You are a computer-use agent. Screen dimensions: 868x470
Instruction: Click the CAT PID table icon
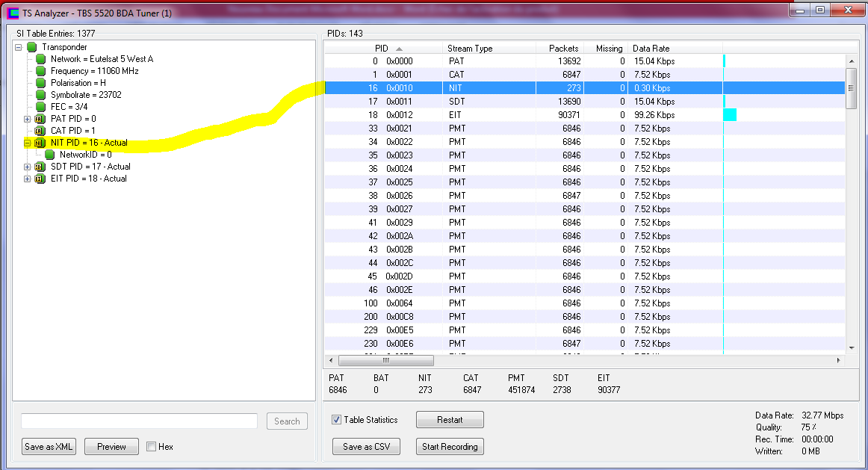click(40, 131)
